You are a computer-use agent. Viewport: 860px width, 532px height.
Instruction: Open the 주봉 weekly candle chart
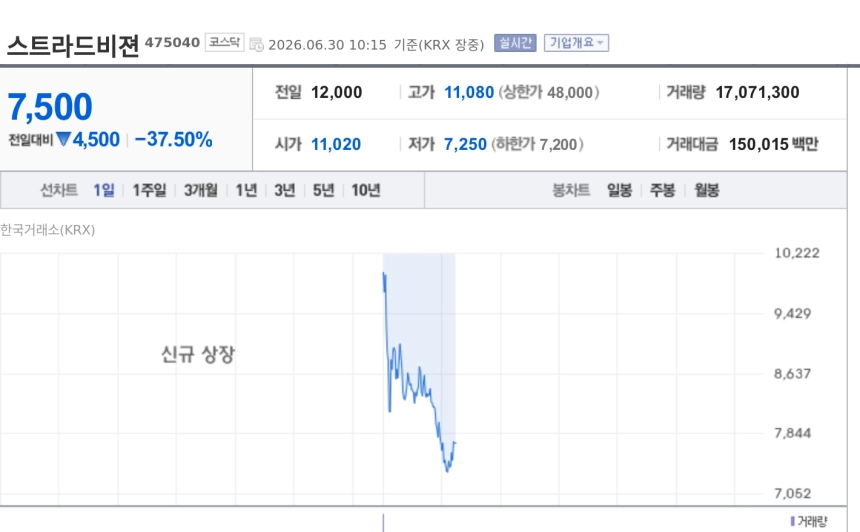pyautogui.click(x=663, y=190)
